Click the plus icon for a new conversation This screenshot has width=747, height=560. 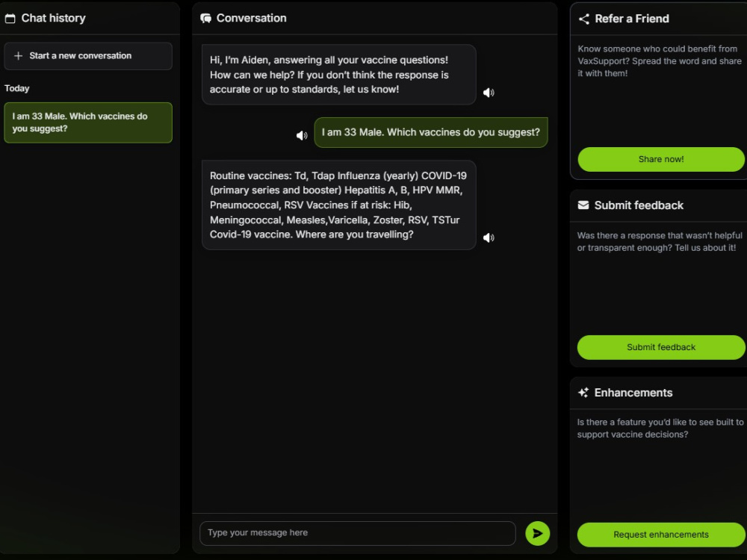[x=18, y=56]
